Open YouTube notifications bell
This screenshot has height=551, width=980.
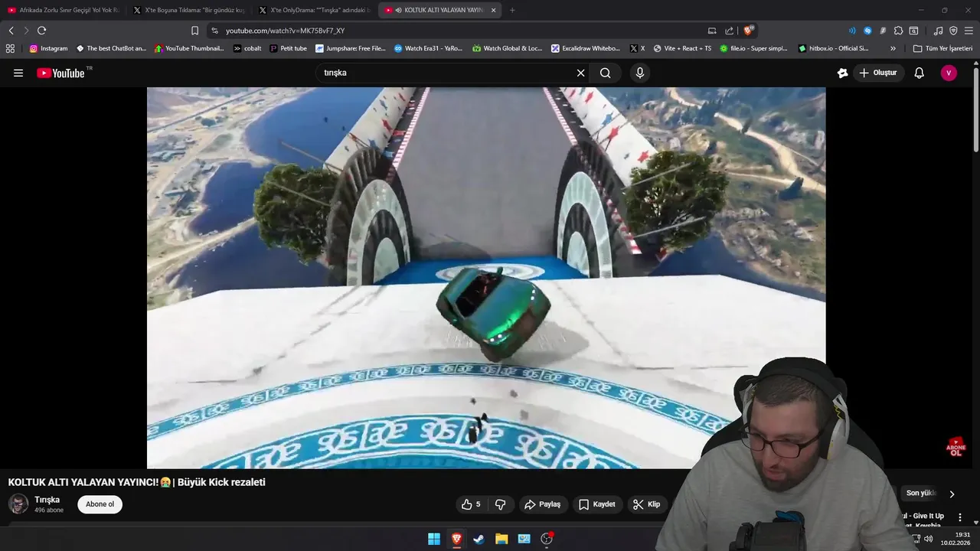[x=920, y=73]
